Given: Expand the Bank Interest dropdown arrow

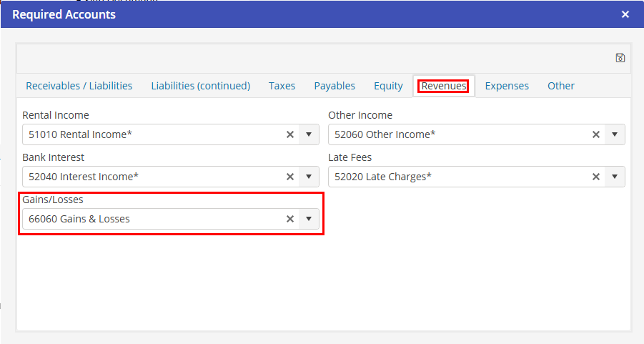Looking at the screenshot, I should [309, 177].
